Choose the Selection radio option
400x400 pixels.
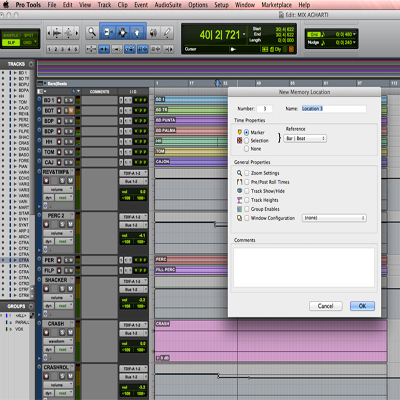[x=246, y=141]
